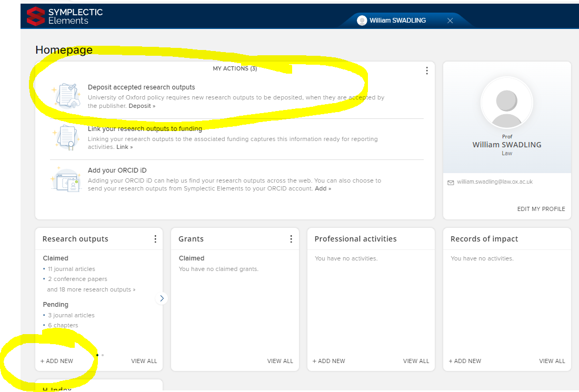
Task: Click the Deposit accepted research outputs icon
Action: (67, 96)
